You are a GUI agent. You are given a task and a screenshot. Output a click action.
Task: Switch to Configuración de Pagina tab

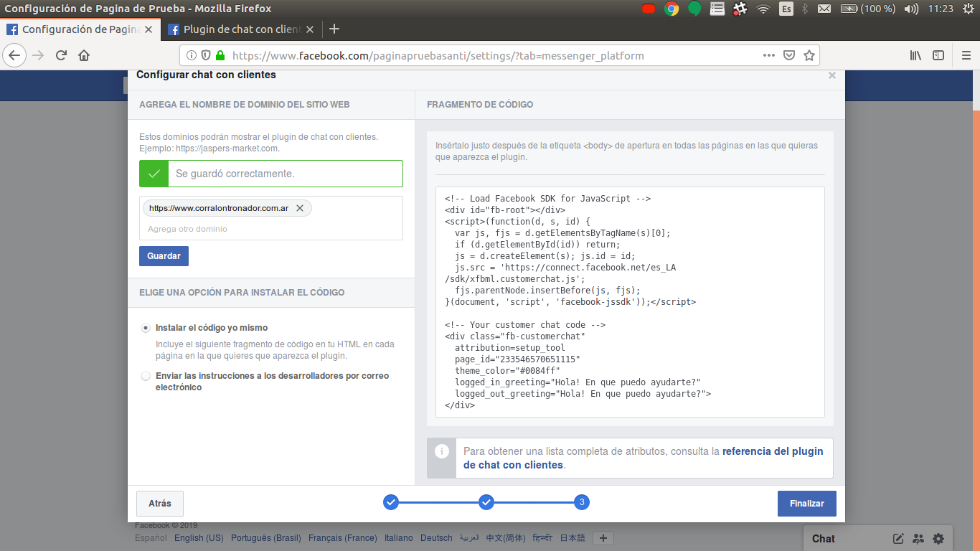(x=79, y=29)
